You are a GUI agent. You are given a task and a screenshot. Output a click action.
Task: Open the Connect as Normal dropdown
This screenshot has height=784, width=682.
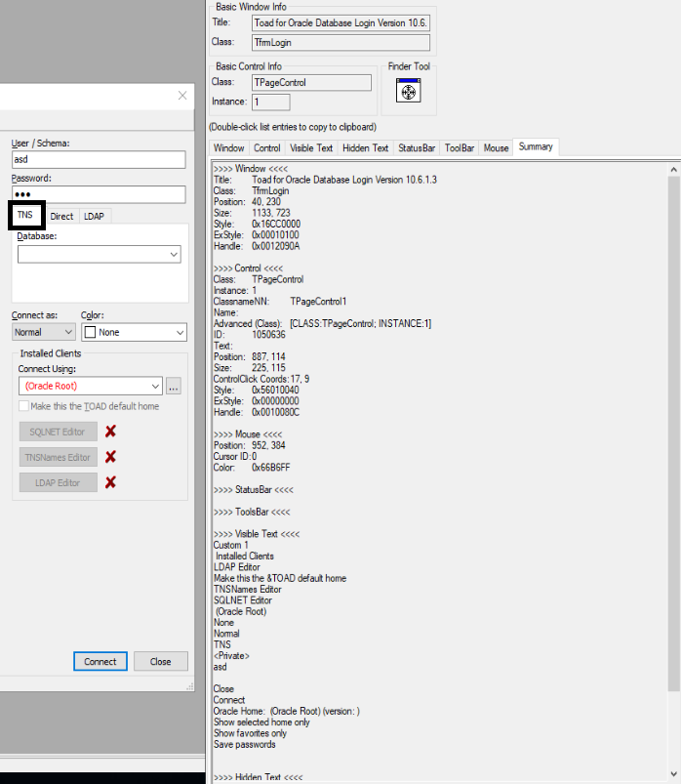[68, 332]
